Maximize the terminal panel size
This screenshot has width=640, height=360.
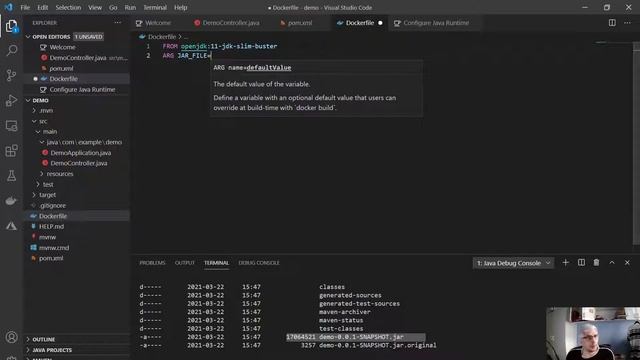pyautogui.click(x=612, y=263)
